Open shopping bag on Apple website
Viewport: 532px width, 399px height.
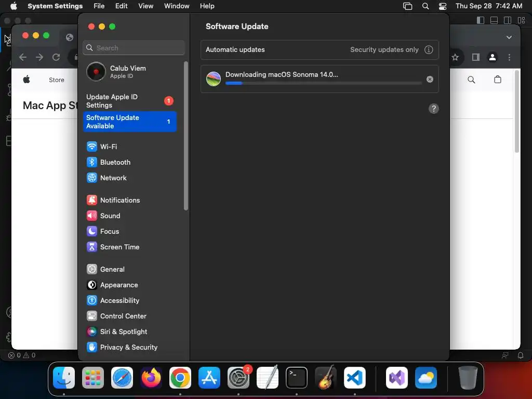coord(497,79)
